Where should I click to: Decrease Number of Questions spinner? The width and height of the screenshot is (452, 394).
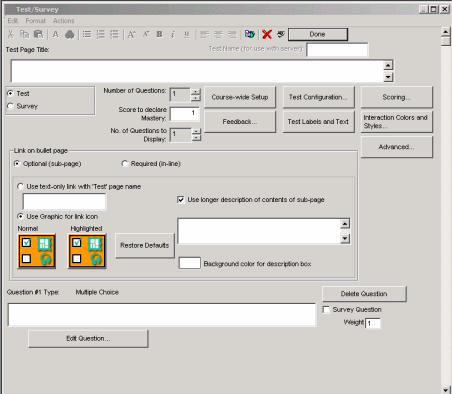196,98
